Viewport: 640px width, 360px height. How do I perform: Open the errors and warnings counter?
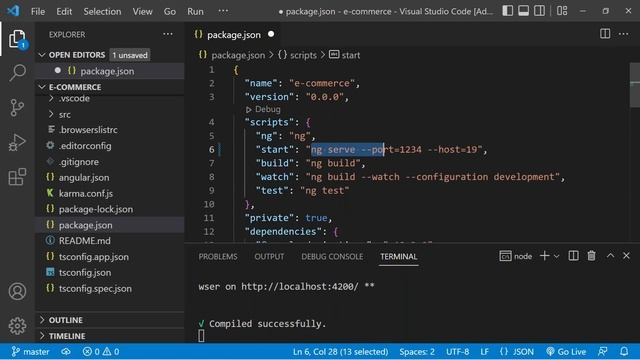(x=101, y=351)
